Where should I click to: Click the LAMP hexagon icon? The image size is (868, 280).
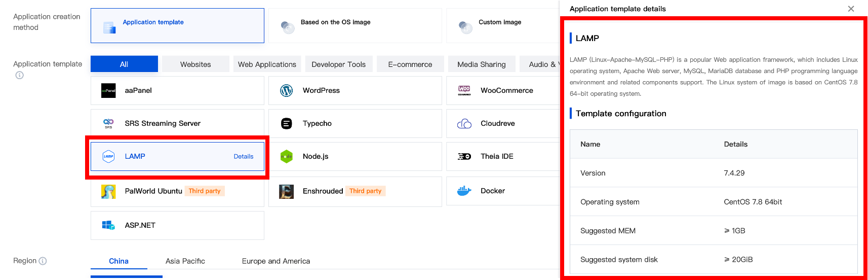click(108, 156)
